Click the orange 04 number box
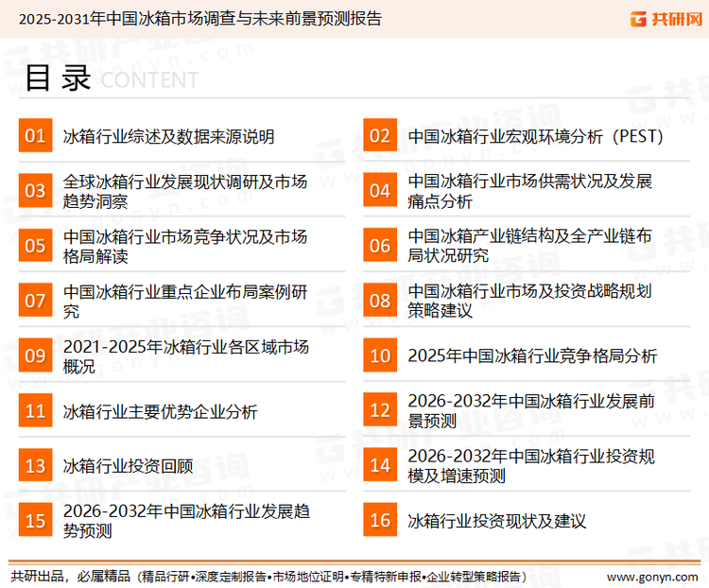 pyautogui.click(x=380, y=190)
